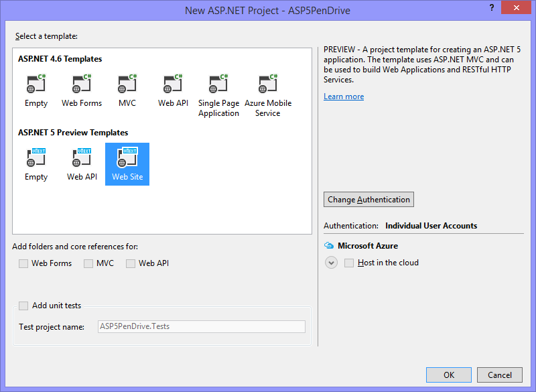Enable the Web Forms folders checkbox
The width and height of the screenshot is (536, 392).
23,263
